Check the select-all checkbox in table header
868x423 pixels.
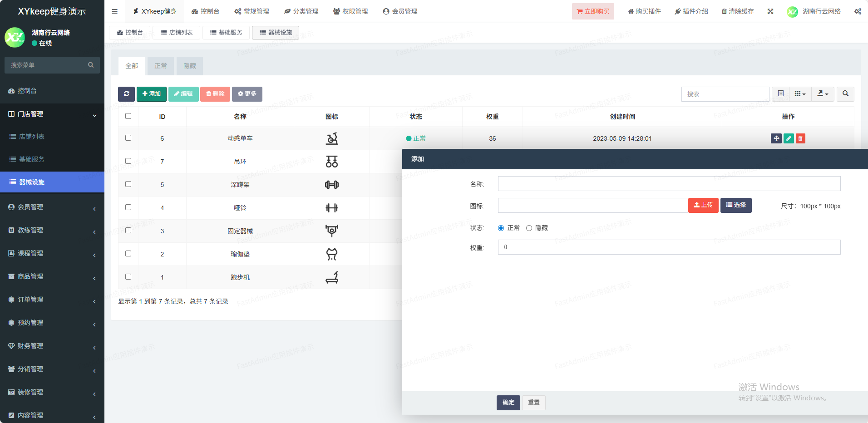[x=128, y=116]
